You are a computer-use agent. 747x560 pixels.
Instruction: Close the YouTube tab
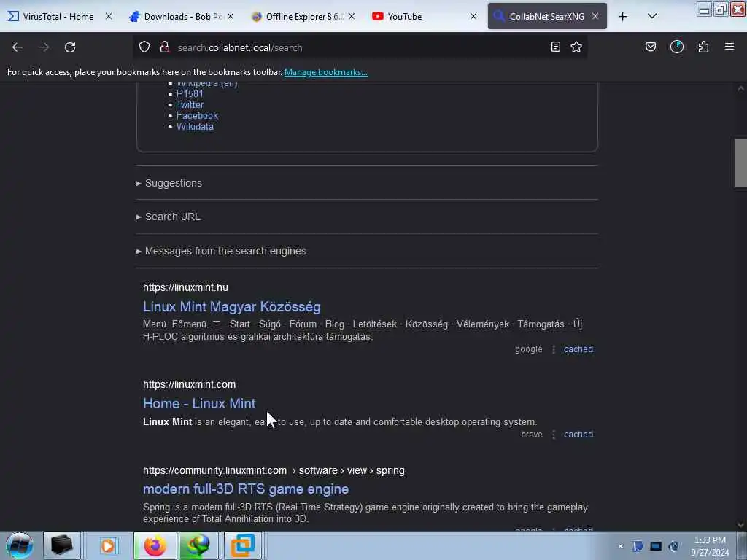point(473,17)
